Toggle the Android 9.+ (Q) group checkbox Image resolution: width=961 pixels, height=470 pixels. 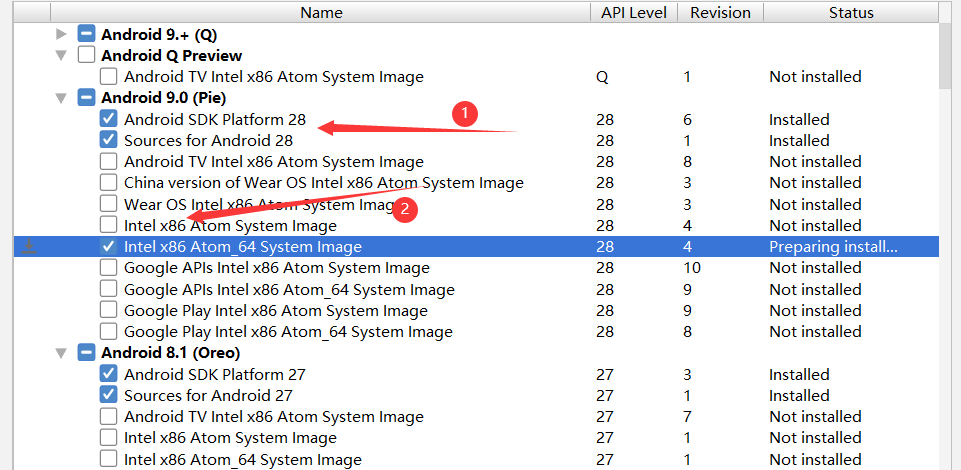86,34
